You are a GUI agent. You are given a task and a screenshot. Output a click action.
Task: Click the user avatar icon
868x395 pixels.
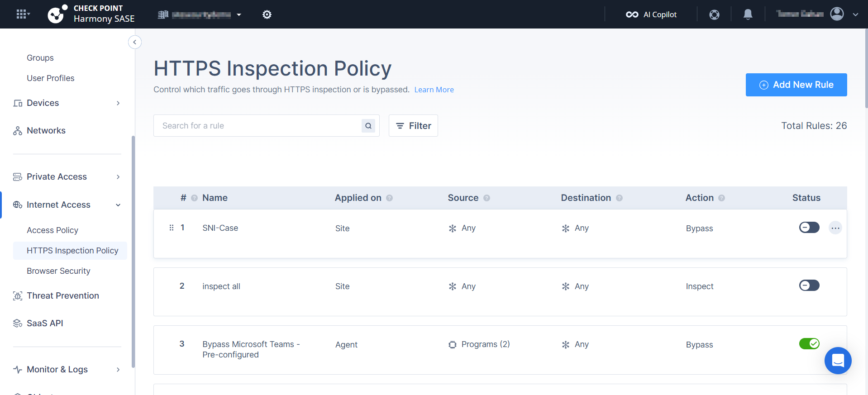(x=837, y=14)
